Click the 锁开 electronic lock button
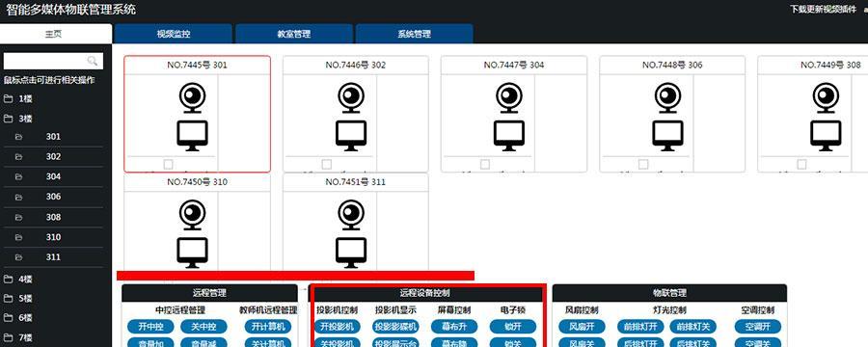Image resolution: width=868 pixels, height=347 pixels. 513,327
